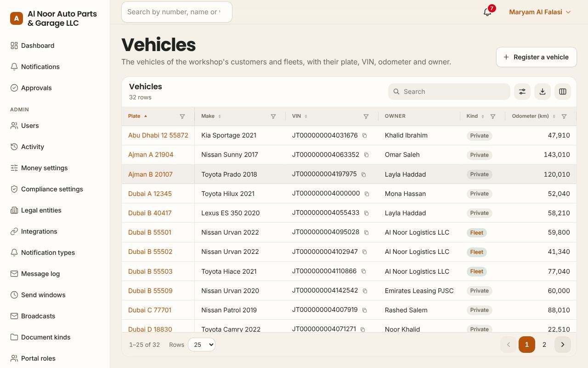Open vehicle Ajman A 21904
Image resolution: width=588 pixels, height=368 pixels.
(x=151, y=155)
